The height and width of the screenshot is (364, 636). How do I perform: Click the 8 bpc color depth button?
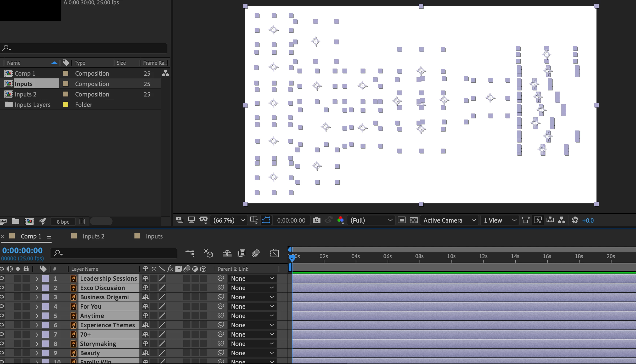coord(63,221)
